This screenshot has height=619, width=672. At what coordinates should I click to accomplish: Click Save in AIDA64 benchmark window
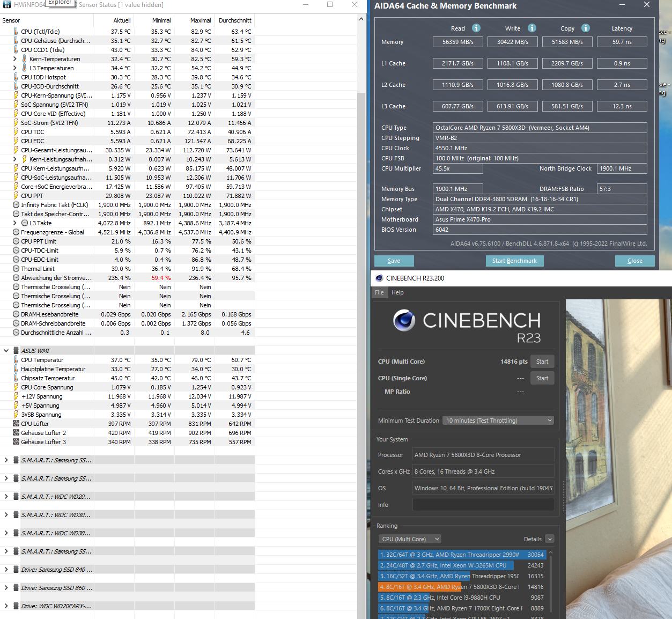394,261
